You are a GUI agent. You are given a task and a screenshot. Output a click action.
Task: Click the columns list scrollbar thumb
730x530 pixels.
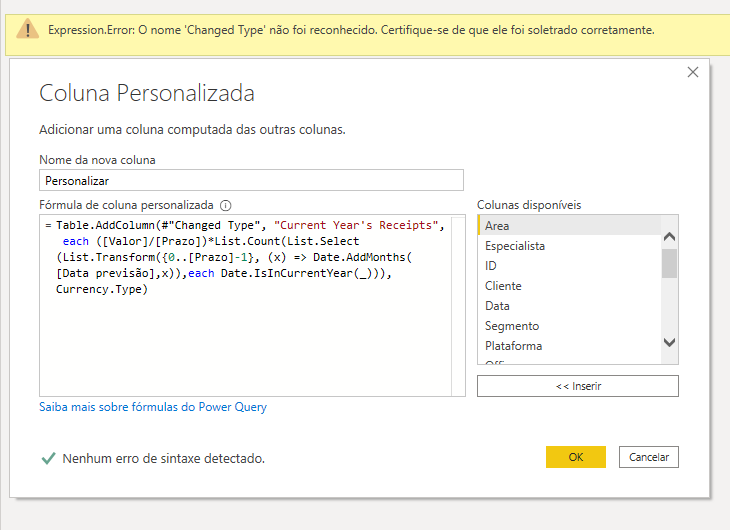click(x=669, y=263)
